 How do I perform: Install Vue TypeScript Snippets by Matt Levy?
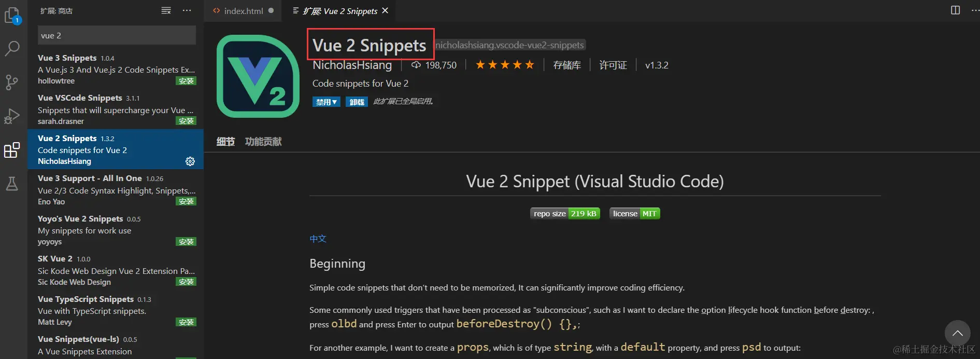pos(186,322)
